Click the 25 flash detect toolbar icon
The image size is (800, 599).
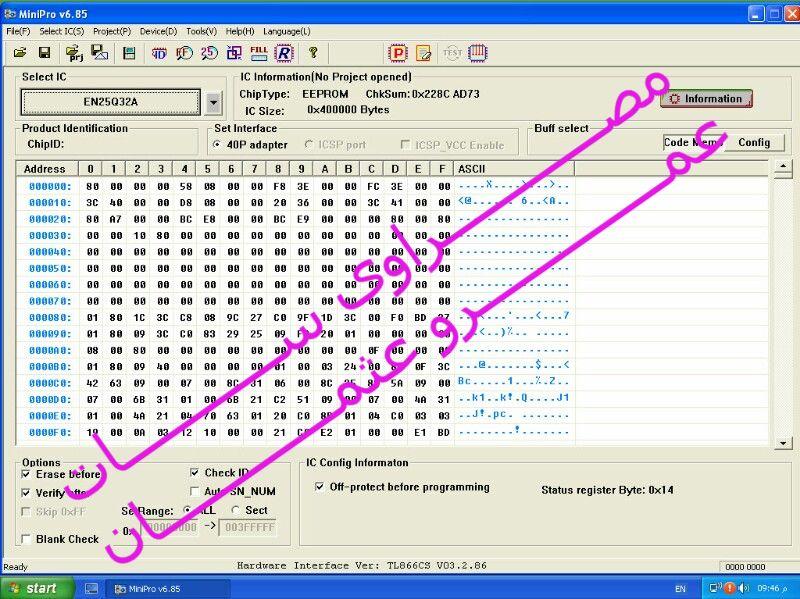point(209,53)
